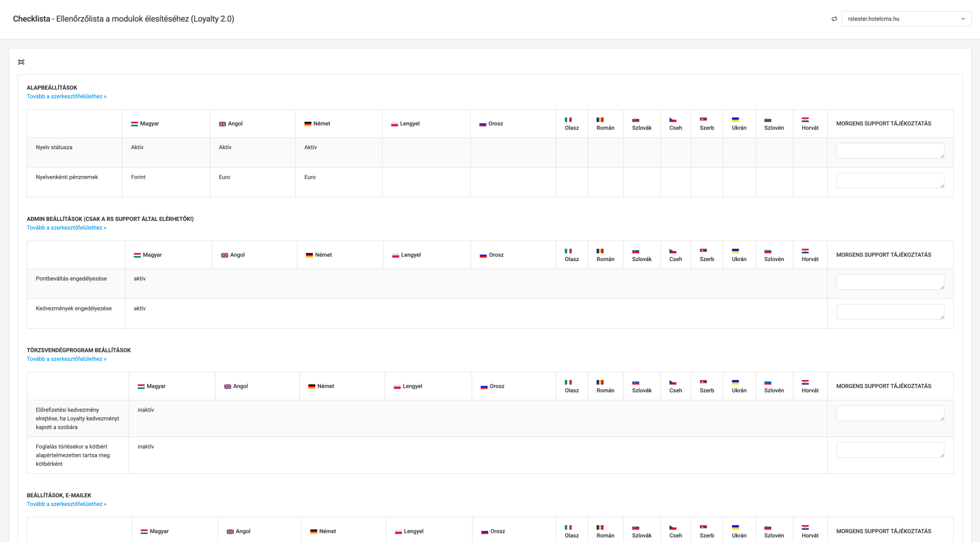This screenshot has height=542, width=980.
Task: Click the support note field for Kedvezmények engedélyezése
Action: 890,312
